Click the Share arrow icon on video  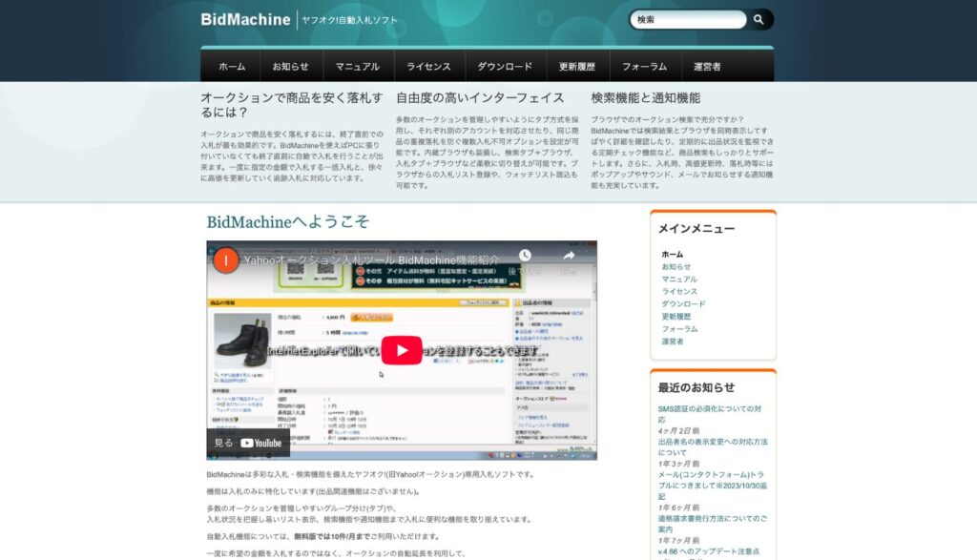(569, 256)
